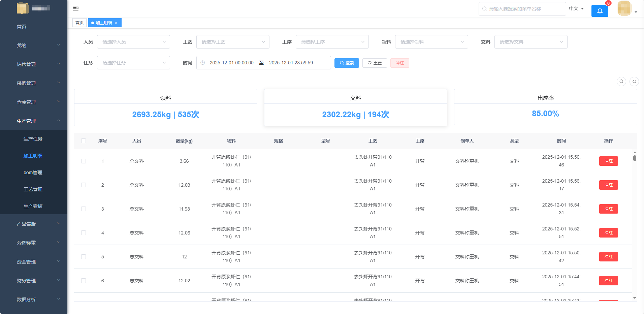644x314 pixels.
Task: Collapse the sidebar with the hamburger icon
Action: [76, 8]
